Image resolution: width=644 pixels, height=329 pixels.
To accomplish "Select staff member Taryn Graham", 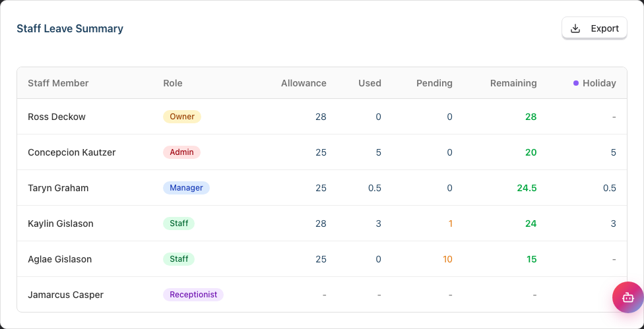I will pos(58,189).
